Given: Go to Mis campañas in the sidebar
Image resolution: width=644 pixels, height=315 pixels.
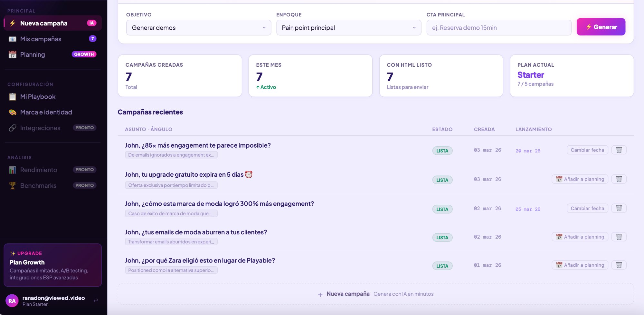Looking at the screenshot, I should pos(53,39).
